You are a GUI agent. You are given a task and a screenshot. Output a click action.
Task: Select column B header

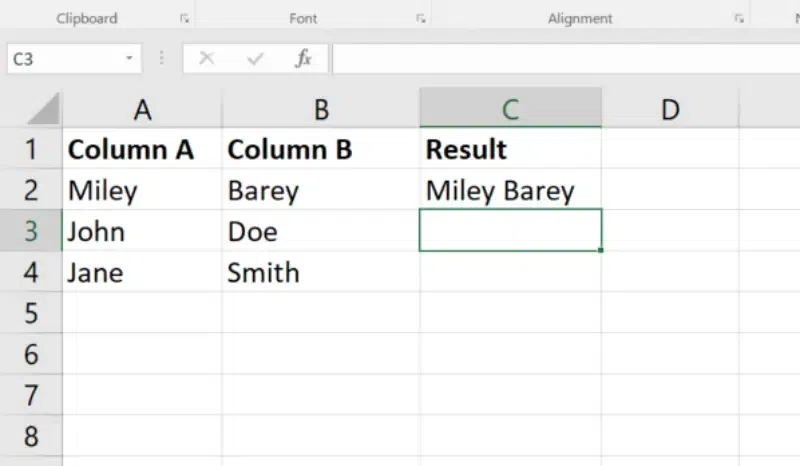coord(321,109)
